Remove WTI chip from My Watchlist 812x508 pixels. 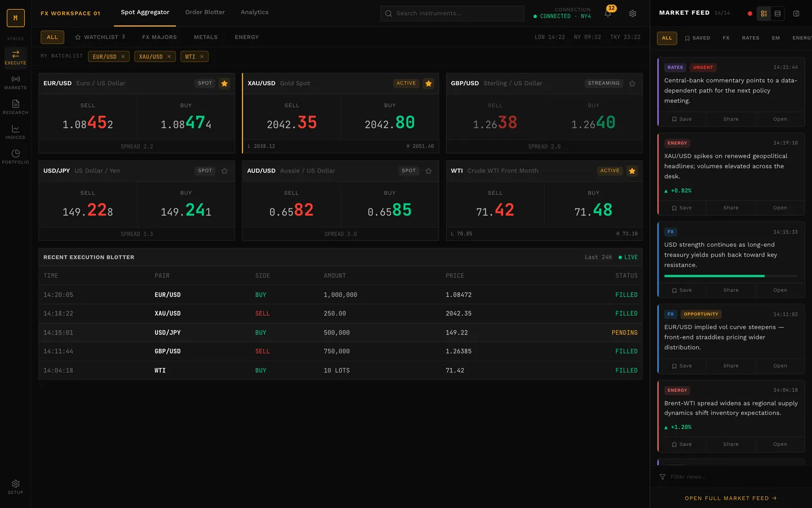(x=202, y=56)
